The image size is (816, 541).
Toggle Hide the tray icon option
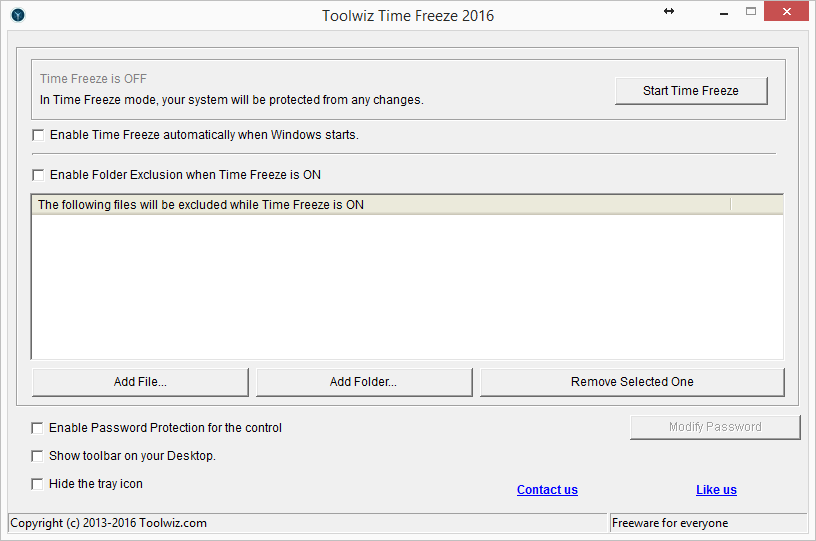click(x=39, y=484)
